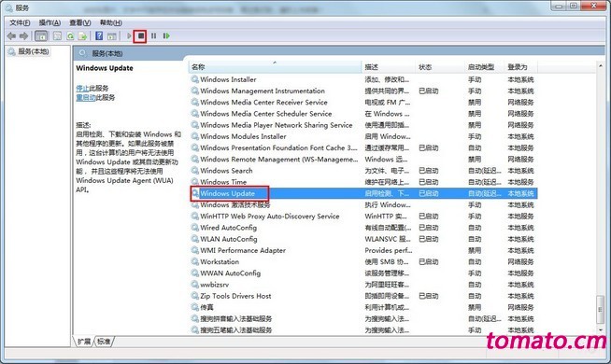Screen dimensions: 611x364
Task: Click the gear icon beside WLAN AutoConfig
Action: click(194, 239)
